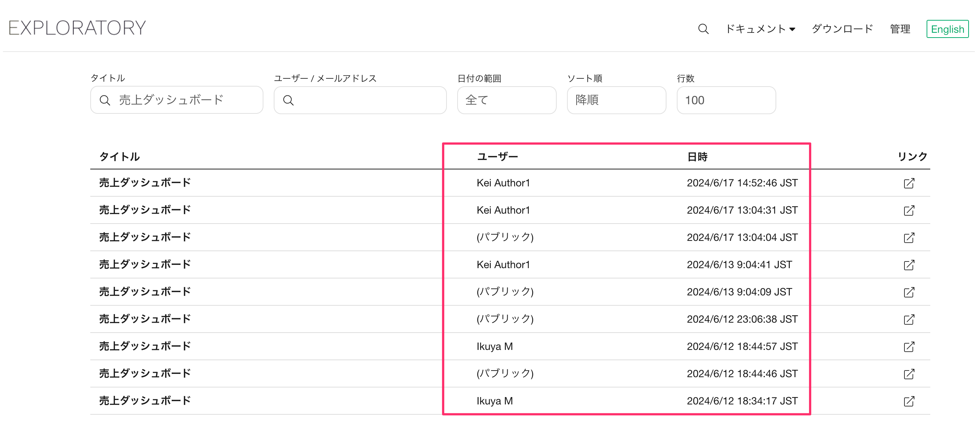Click (パブリック) user in 13:04:04 row
This screenshot has height=428, width=980.
(505, 238)
